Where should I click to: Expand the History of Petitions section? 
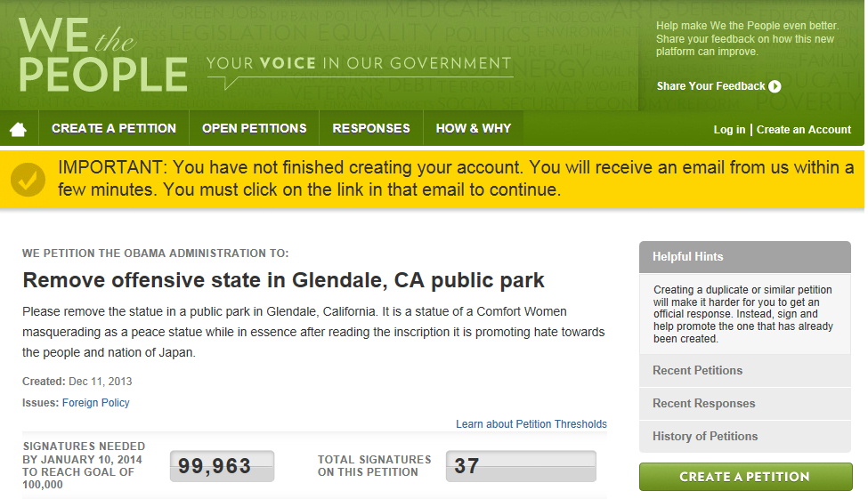pyautogui.click(x=744, y=436)
